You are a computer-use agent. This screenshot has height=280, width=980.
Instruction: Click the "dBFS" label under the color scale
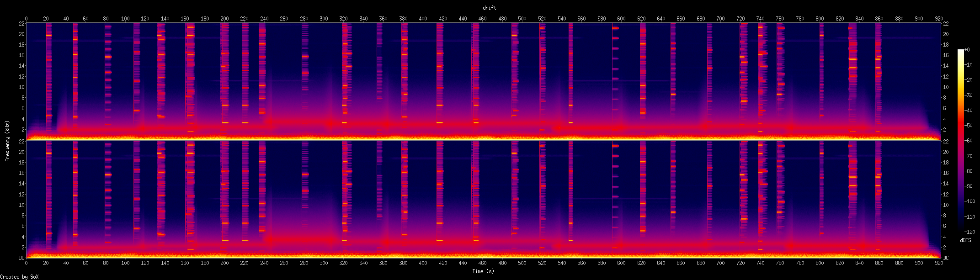[965, 240]
